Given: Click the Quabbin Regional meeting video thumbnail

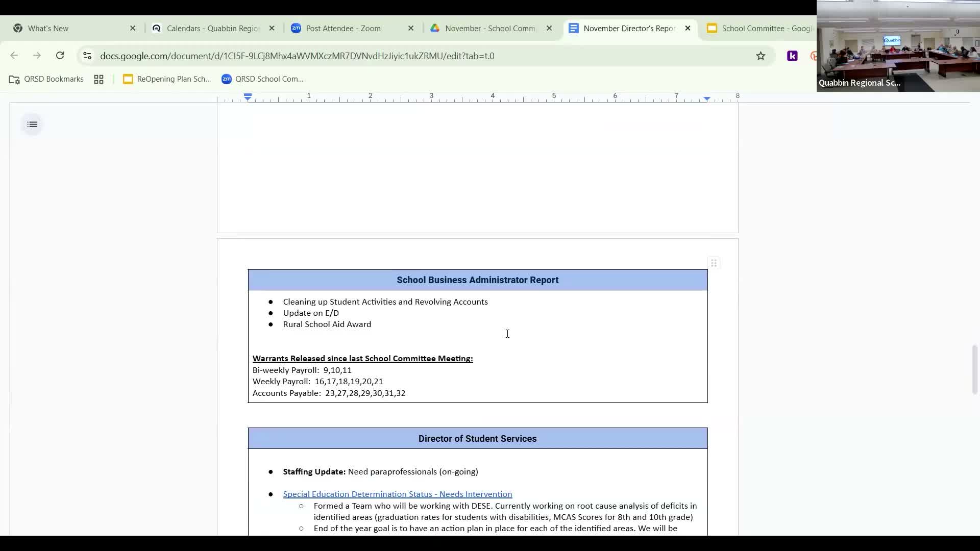Looking at the screenshot, I should 898,46.
